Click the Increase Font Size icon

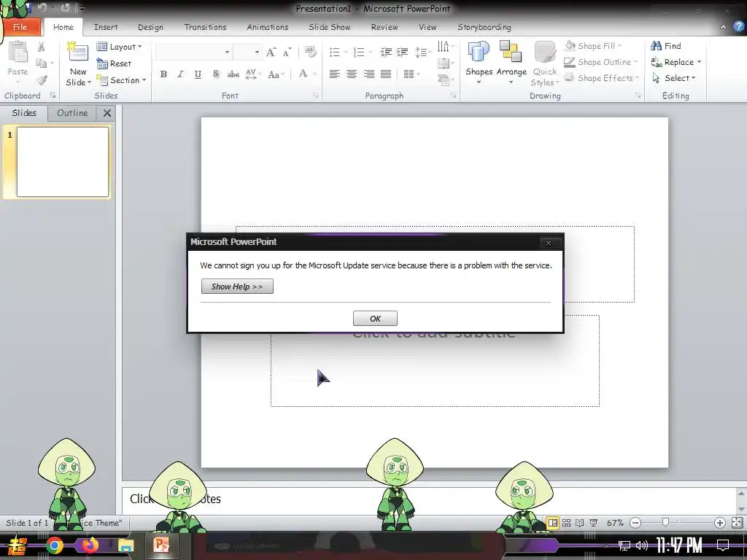[x=271, y=52]
